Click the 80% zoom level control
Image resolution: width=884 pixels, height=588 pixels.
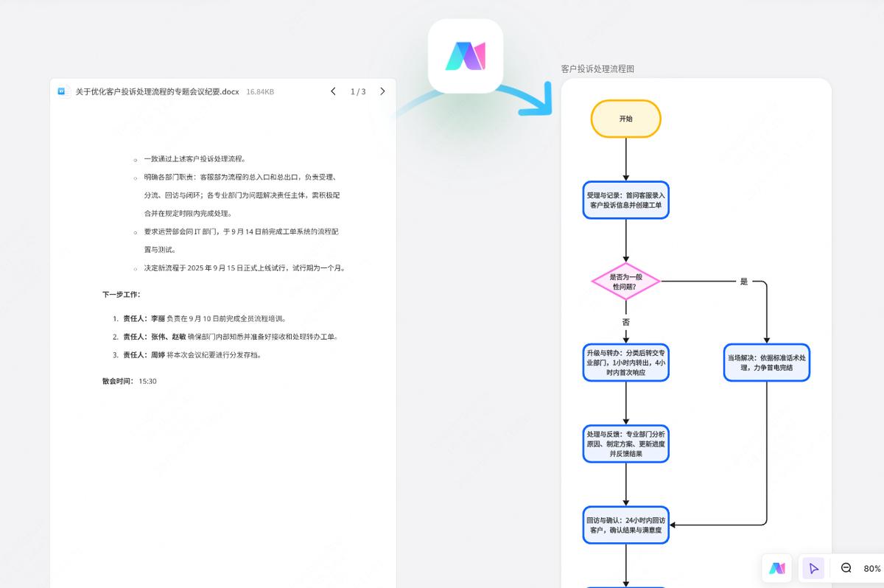[870, 568]
